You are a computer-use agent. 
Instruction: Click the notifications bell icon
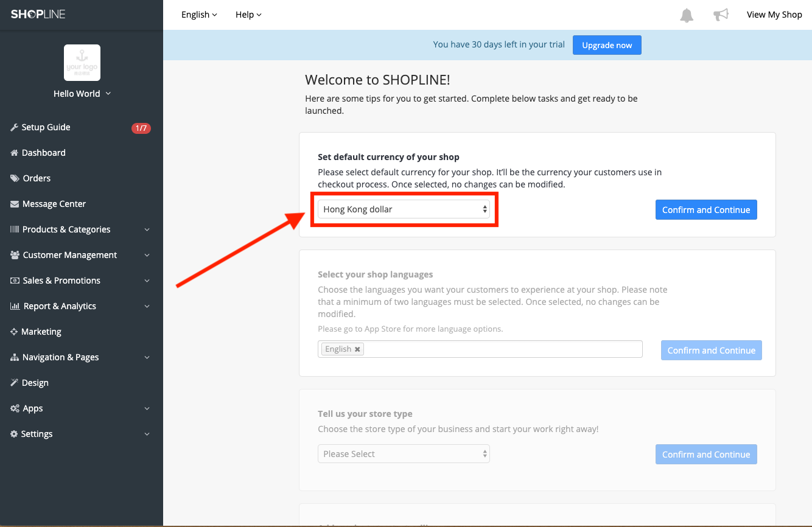click(x=687, y=15)
